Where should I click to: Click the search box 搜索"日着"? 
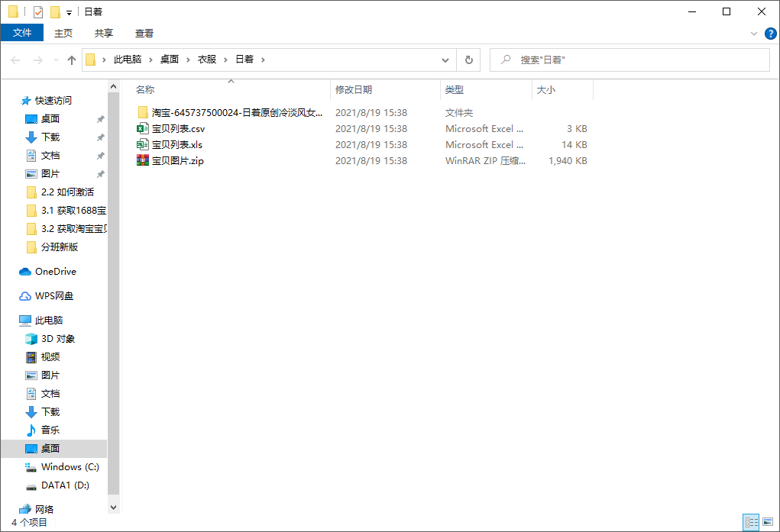point(634,60)
